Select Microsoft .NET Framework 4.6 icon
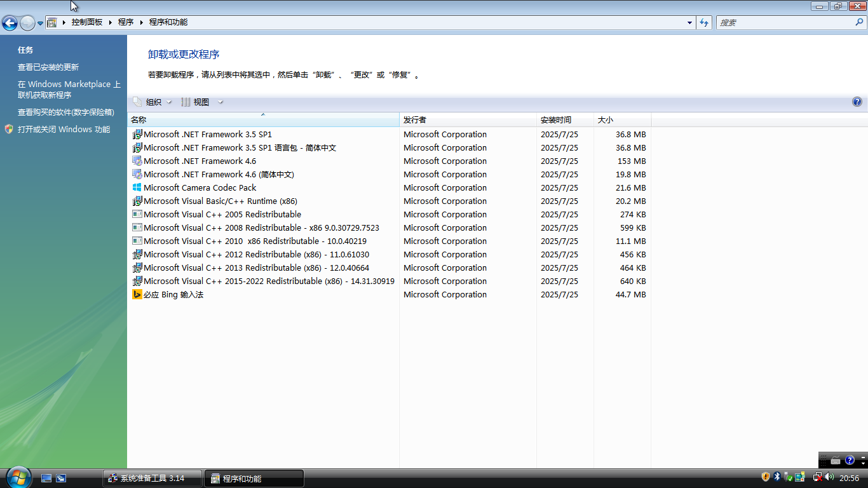This screenshot has height=488, width=868. click(137, 161)
